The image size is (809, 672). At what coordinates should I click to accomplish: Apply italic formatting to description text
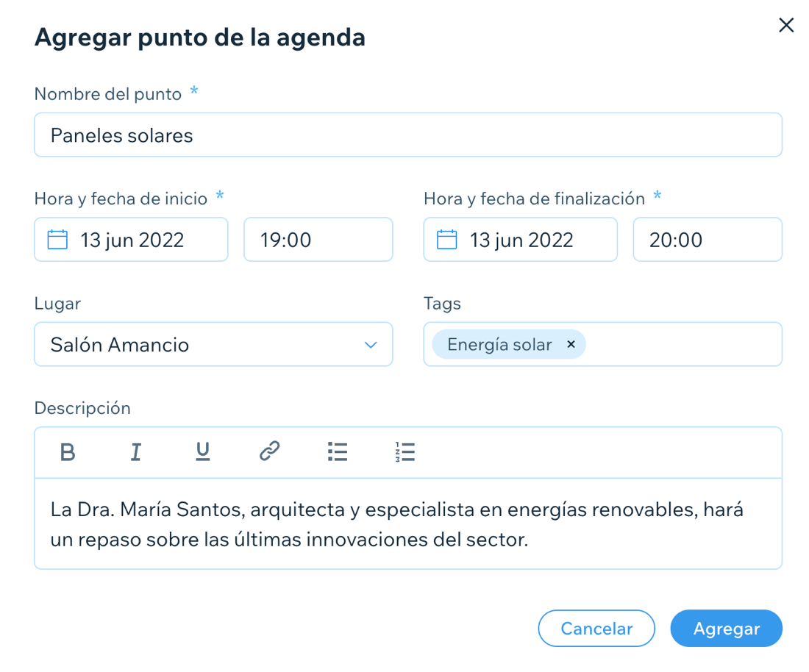click(135, 452)
